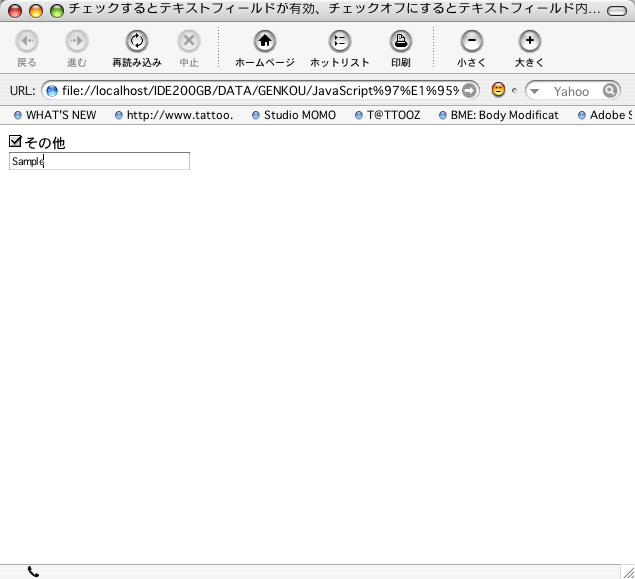Viewport: 635px width, 579px height.
Task: Click the yellow minimize window button
Action: [x=36, y=11]
